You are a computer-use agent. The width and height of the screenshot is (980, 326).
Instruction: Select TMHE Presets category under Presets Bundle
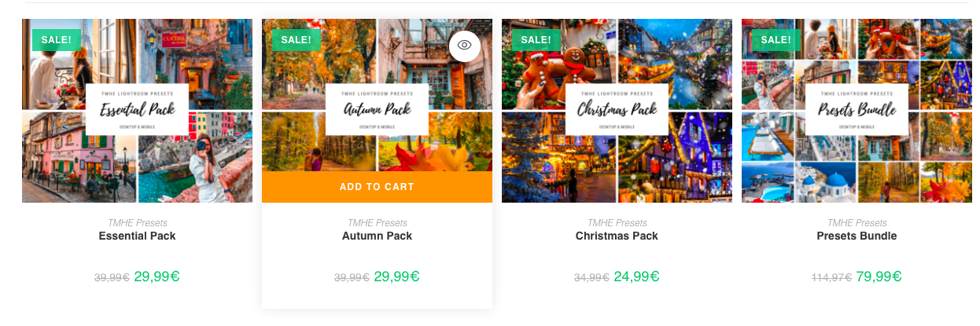[x=857, y=223]
